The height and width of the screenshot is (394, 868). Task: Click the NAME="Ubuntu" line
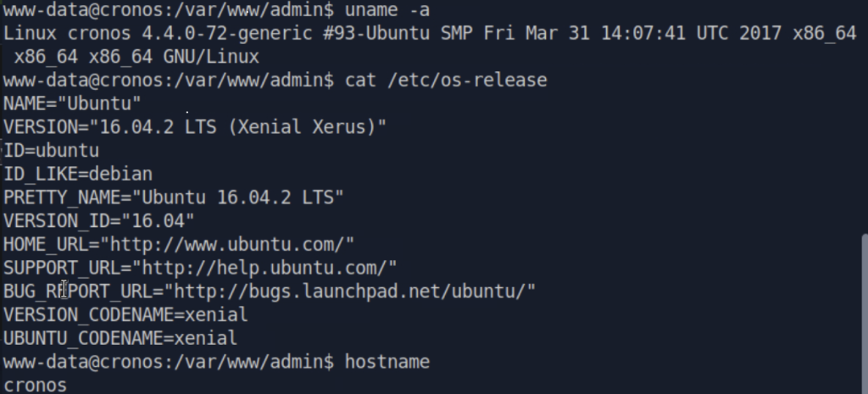coord(72,103)
